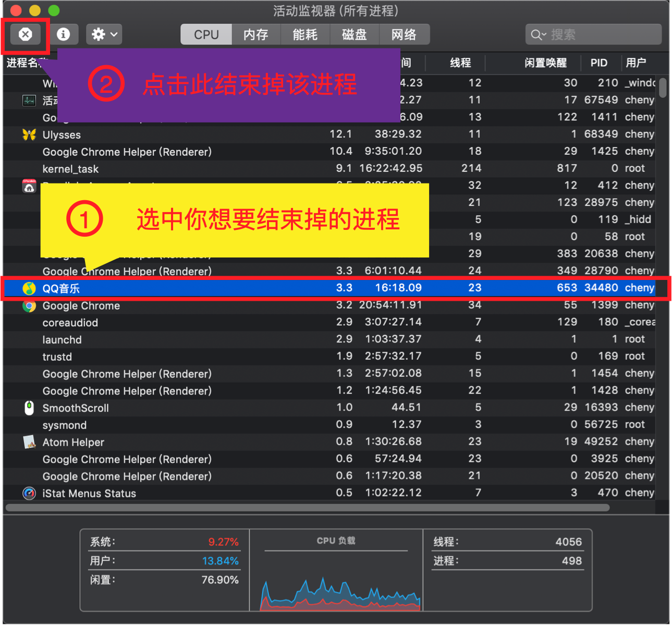672x625 pixels.
Task: Select the launchd process row
Action: tap(329, 339)
